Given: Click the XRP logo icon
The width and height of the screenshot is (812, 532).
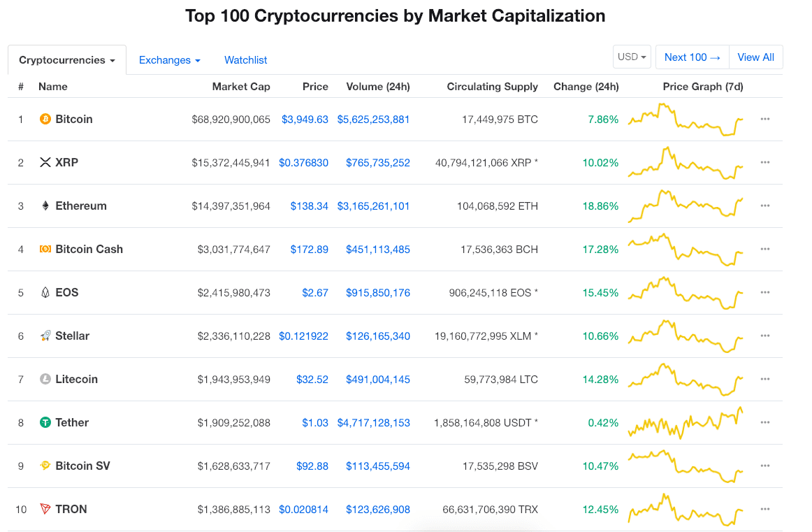Looking at the screenshot, I should [x=45, y=162].
